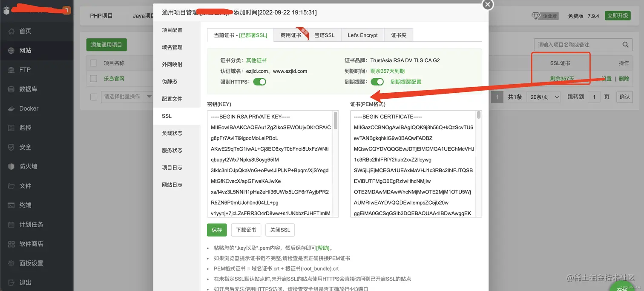This screenshot has width=644, height=291.
Task: Click the diamond 企业版 icon
Action: click(536, 16)
